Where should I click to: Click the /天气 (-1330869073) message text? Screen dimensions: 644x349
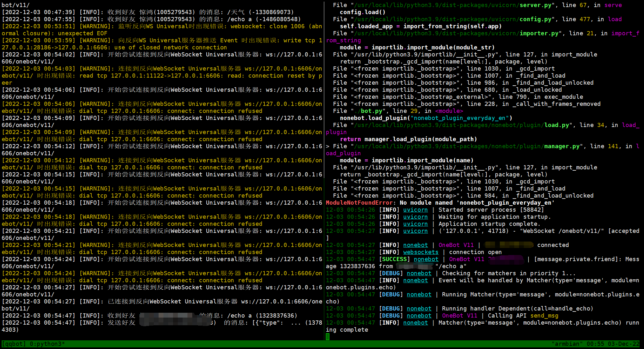(260, 12)
